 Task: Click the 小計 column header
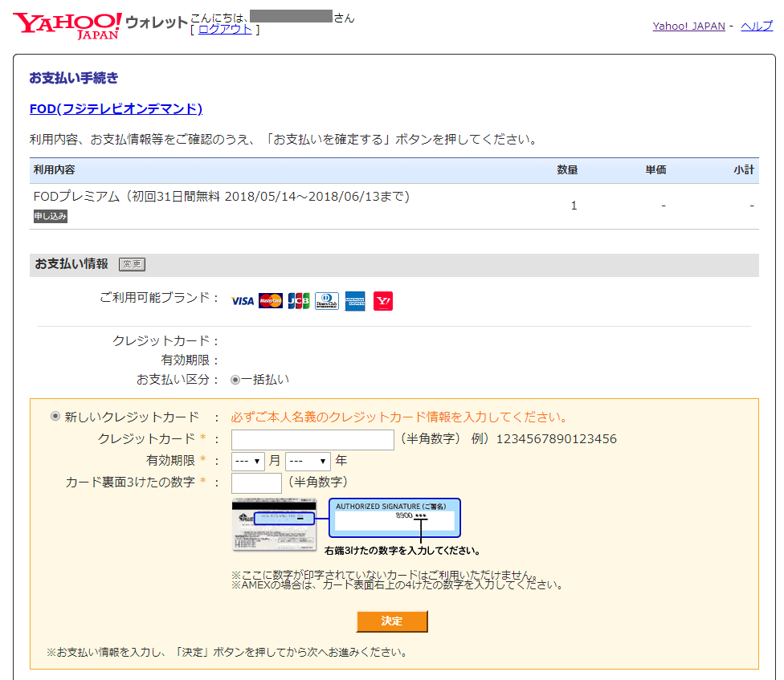744,170
